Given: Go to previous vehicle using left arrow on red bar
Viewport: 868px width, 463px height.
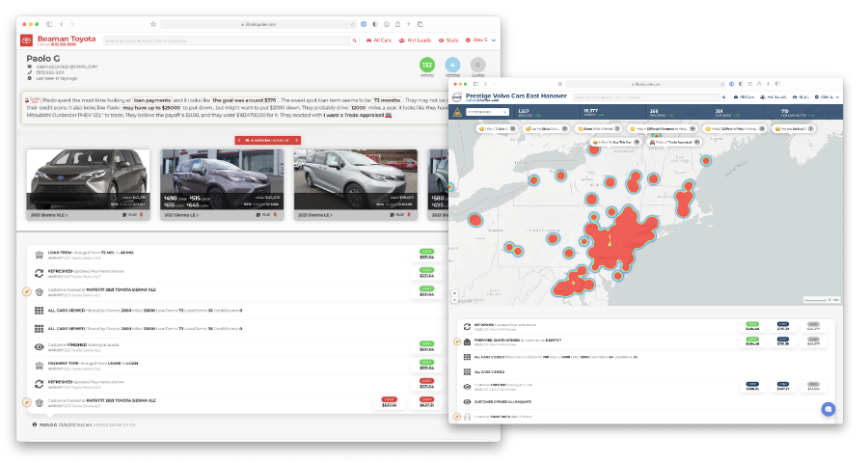Looking at the screenshot, I should point(239,141).
